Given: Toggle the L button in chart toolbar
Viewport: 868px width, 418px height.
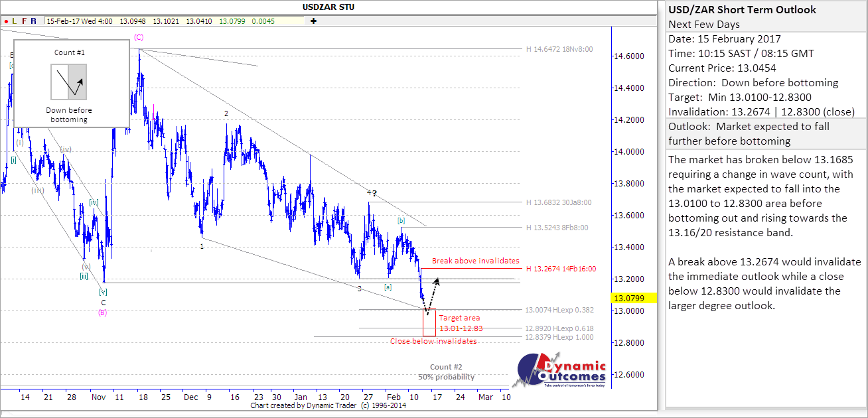Looking at the screenshot, I should 15,21.
